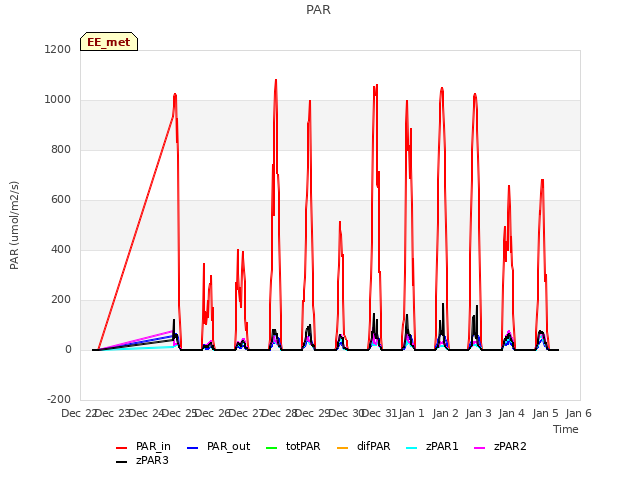
Task: Click the EE_met annotation label
Action: tap(109, 42)
